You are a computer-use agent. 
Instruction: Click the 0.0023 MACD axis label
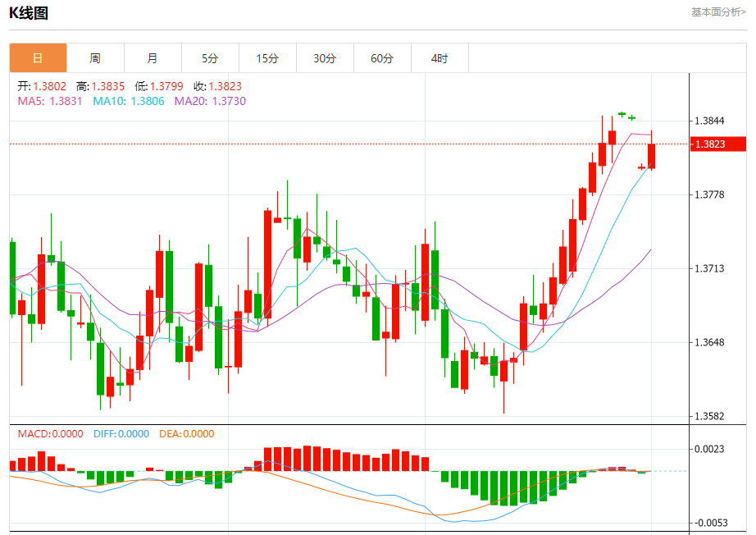(709, 449)
